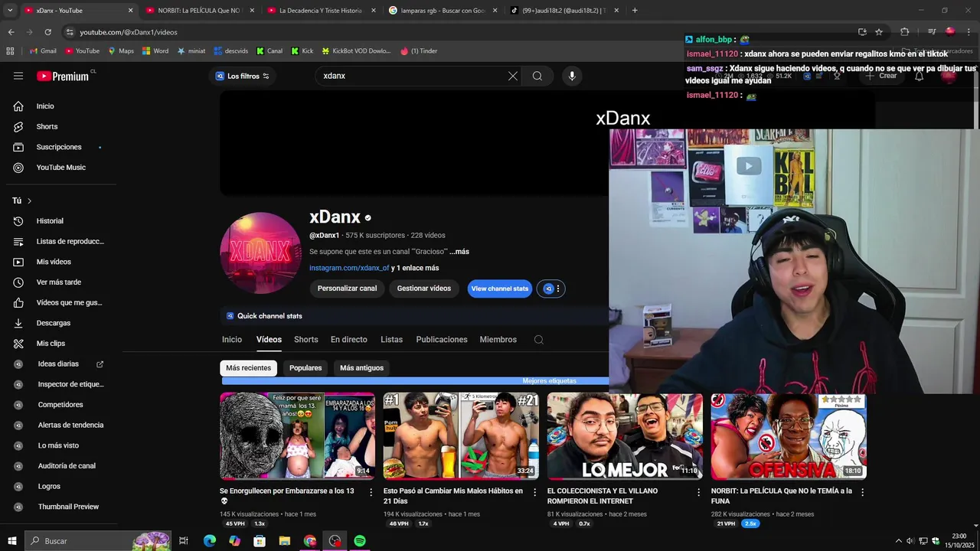Click the YouTube Premium logo

tap(63, 76)
